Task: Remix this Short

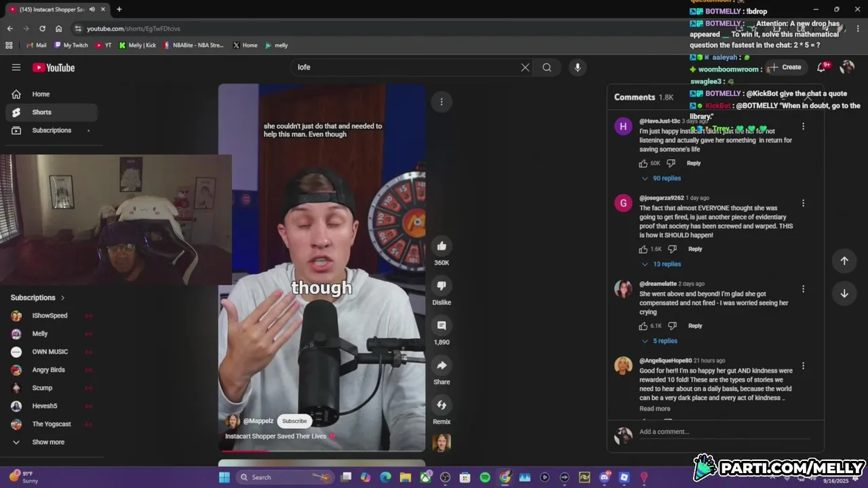Action: click(441, 405)
